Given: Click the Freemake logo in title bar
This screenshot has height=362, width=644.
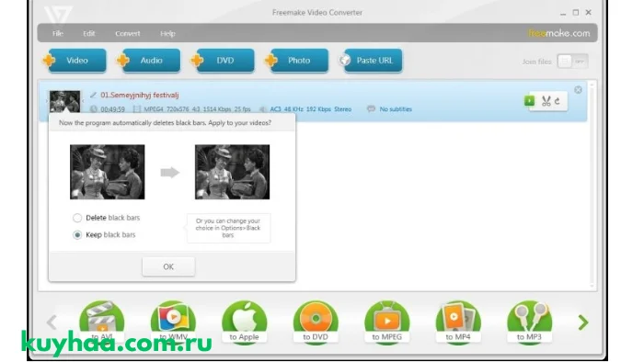Looking at the screenshot, I should (58, 15).
